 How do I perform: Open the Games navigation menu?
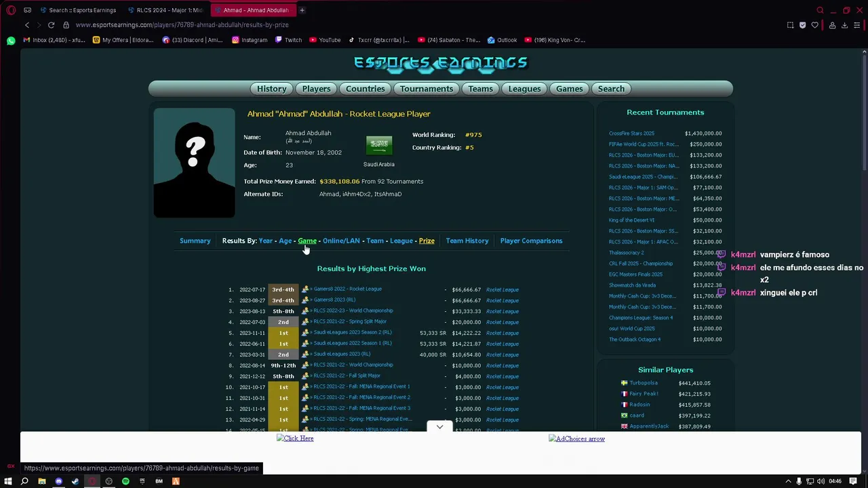click(569, 89)
